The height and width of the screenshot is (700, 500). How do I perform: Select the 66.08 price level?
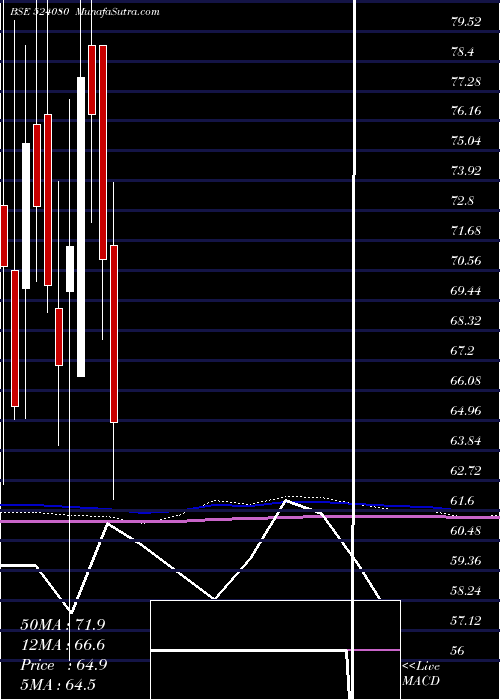coord(466,381)
